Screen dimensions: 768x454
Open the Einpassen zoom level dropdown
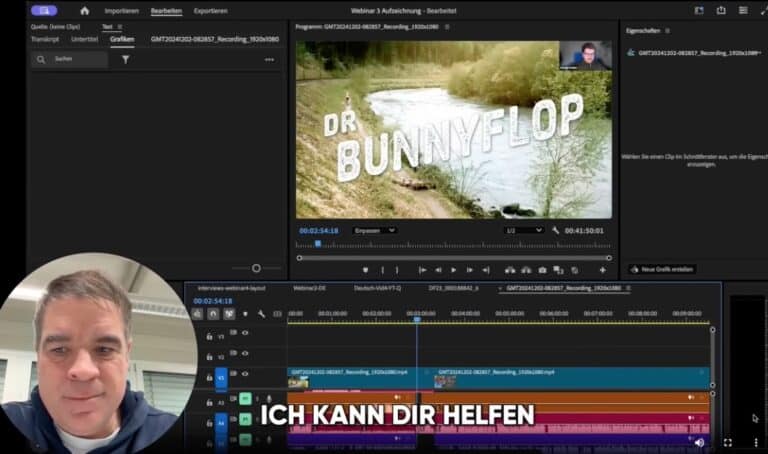(375, 230)
